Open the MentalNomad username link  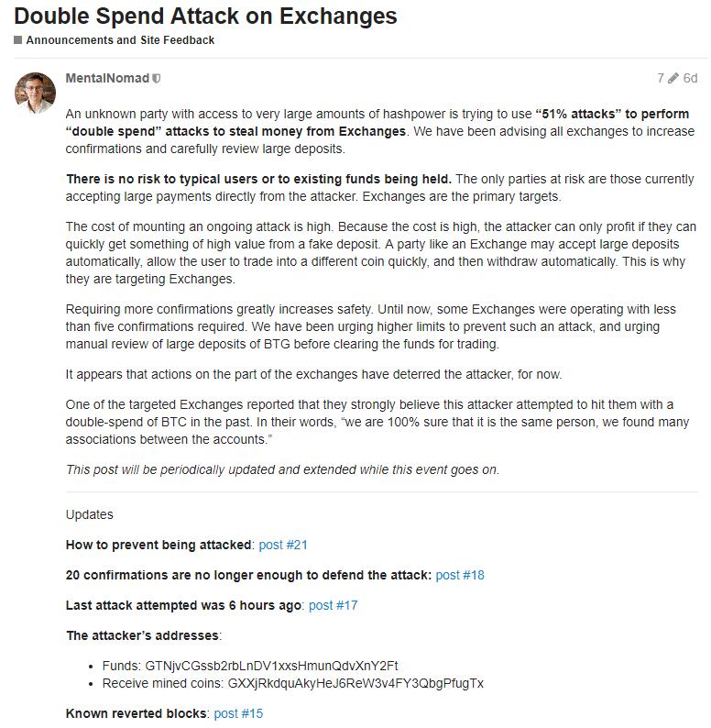coord(107,79)
